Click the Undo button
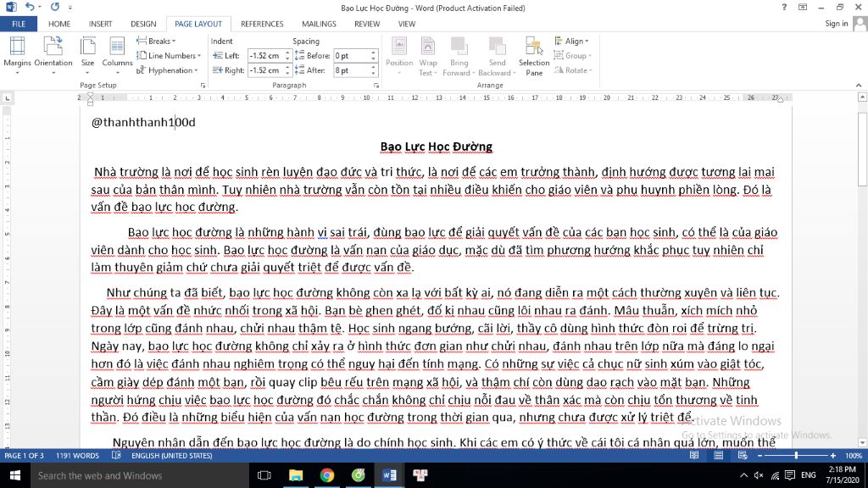The height and width of the screenshot is (488, 868). pos(30,7)
